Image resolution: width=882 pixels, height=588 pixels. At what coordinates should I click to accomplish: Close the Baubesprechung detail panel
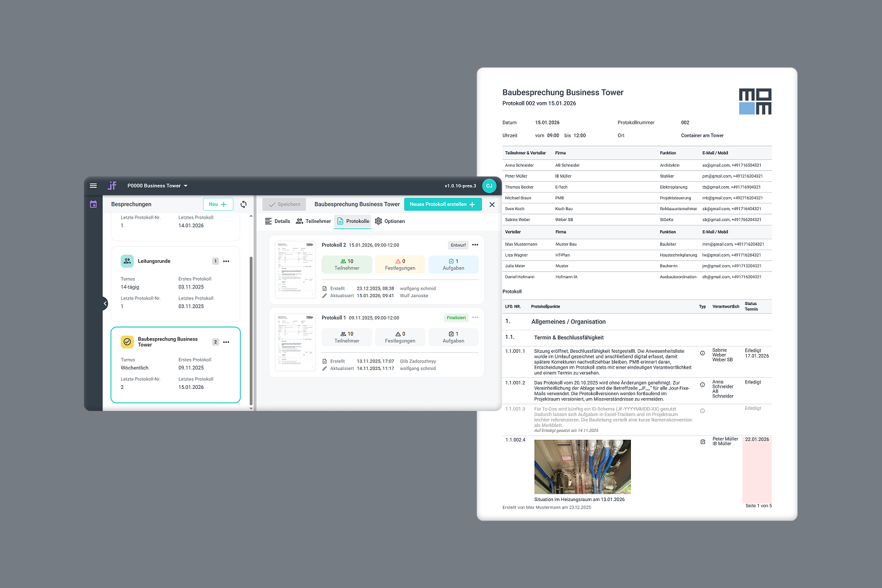[x=492, y=205]
